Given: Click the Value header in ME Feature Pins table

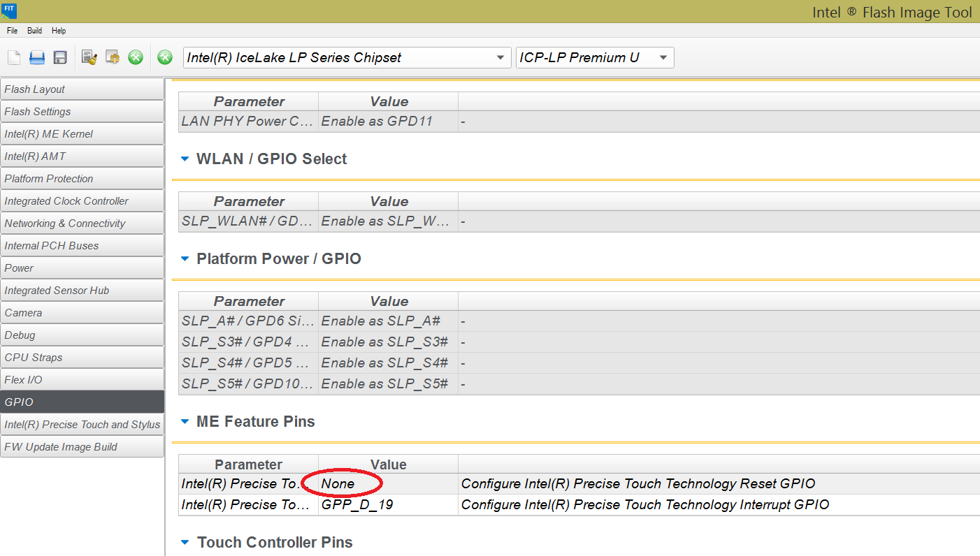Looking at the screenshot, I should pos(388,464).
